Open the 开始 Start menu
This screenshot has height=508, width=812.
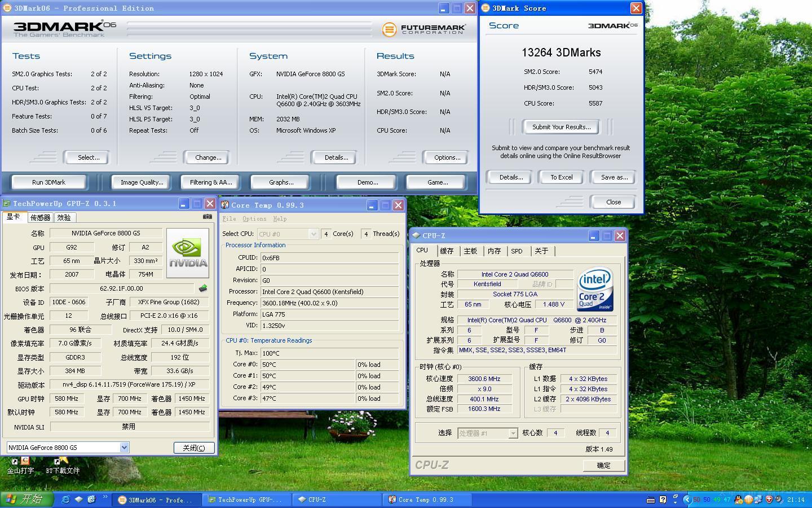[27, 500]
